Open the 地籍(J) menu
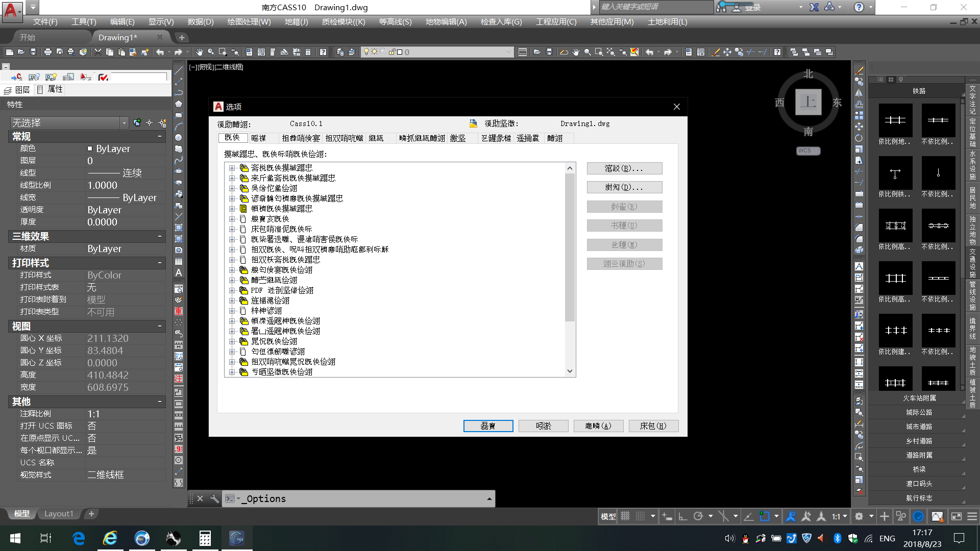 point(296,22)
